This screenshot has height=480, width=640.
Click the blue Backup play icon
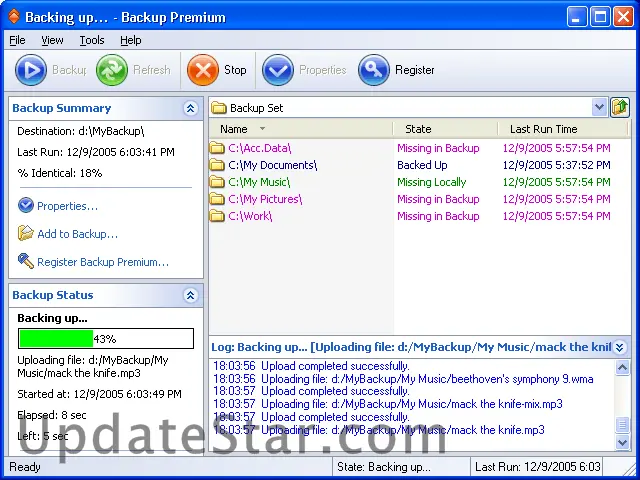(x=31, y=70)
